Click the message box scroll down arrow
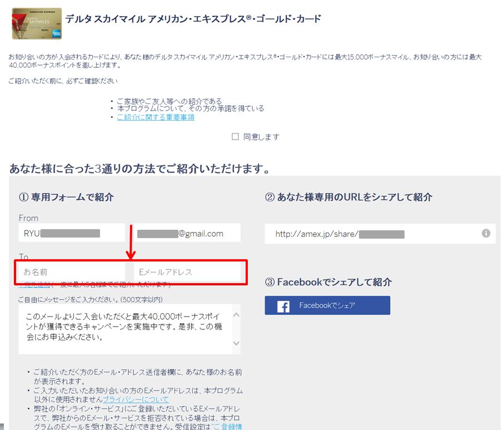The image size is (504, 430). click(236, 343)
